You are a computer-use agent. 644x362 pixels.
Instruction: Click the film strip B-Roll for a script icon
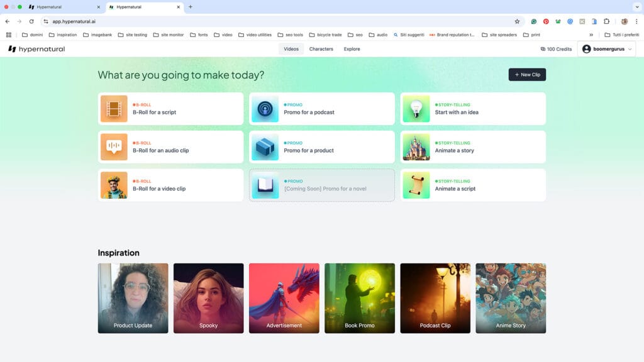click(x=114, y=109)
